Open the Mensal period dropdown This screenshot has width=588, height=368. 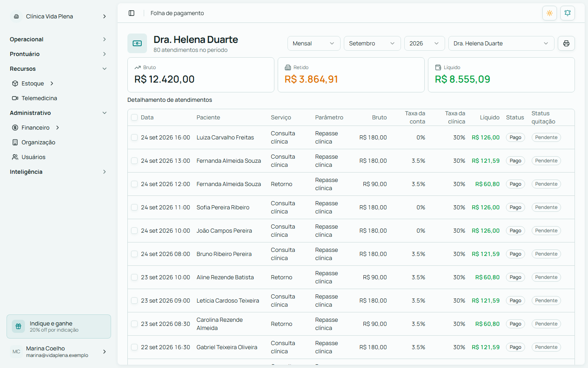click(x=314, y=43)
